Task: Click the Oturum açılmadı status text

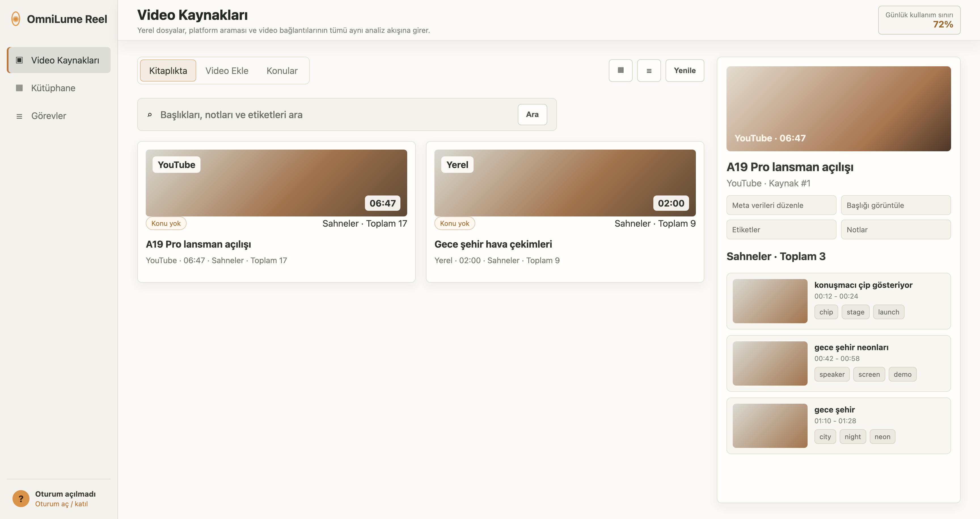Action: coord(66,494)
